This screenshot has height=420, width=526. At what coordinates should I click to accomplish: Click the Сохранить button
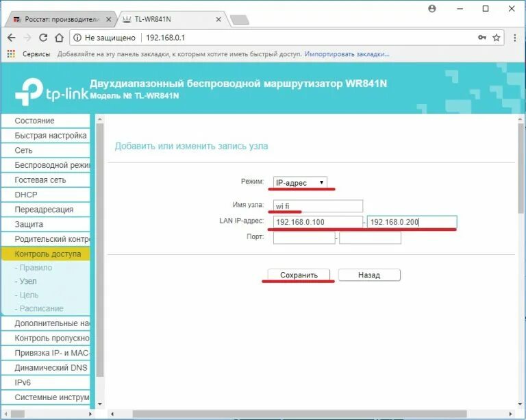pyautogui.click(x=299, y=275)
